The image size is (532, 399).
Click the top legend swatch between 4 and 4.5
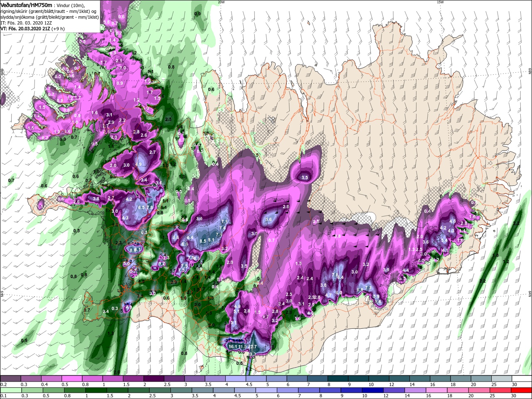point(235,379)
